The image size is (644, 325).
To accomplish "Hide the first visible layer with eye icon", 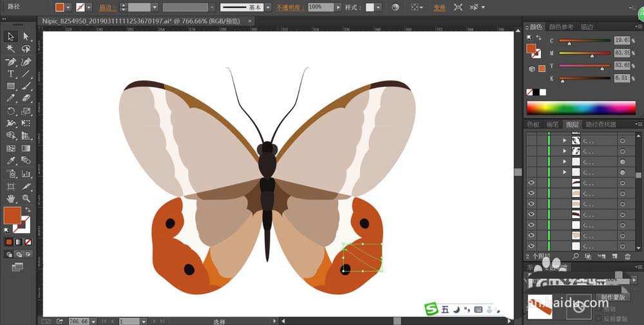I will [x=532, y=183].
